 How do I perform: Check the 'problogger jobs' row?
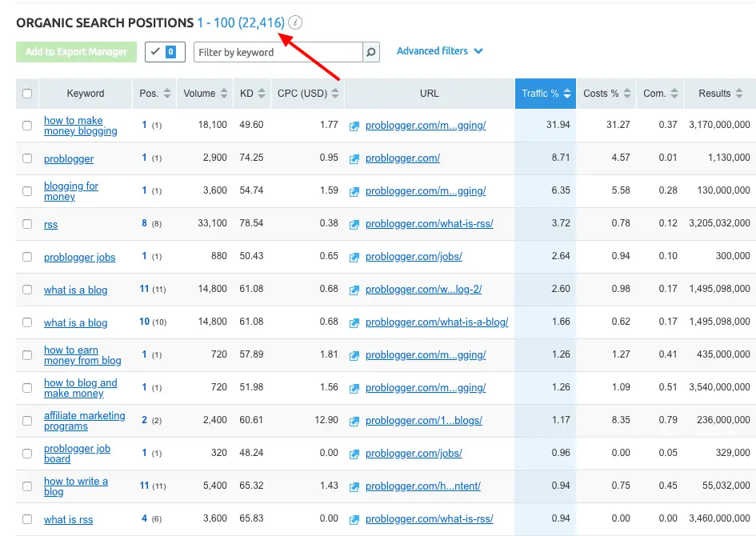tap(27, 257)
